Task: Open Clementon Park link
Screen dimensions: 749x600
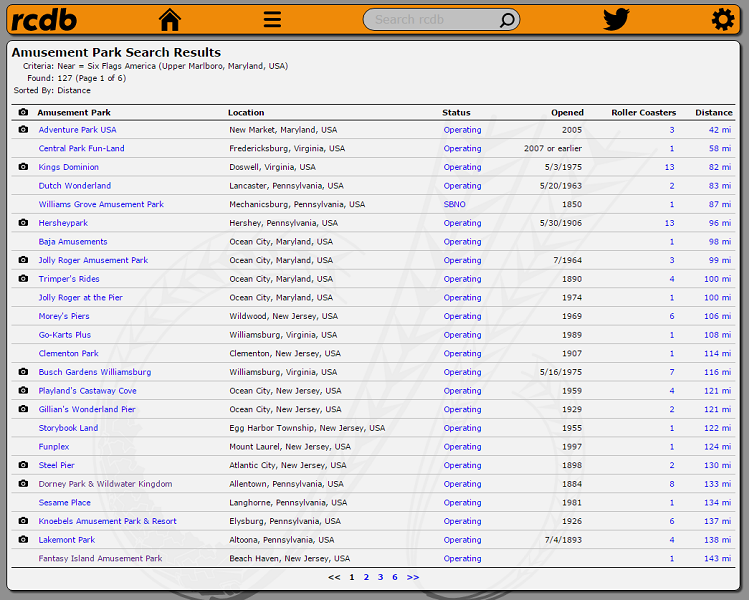Action: tap(68, 354)
